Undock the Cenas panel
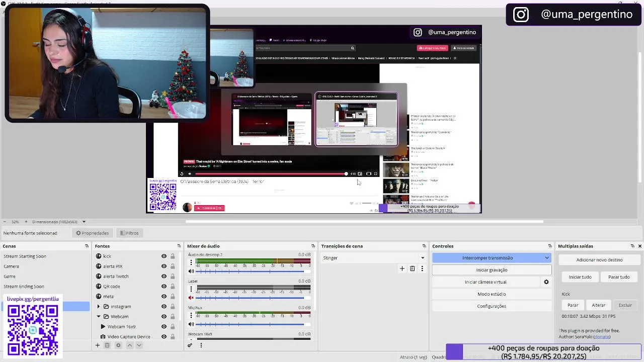 (87, 246)
